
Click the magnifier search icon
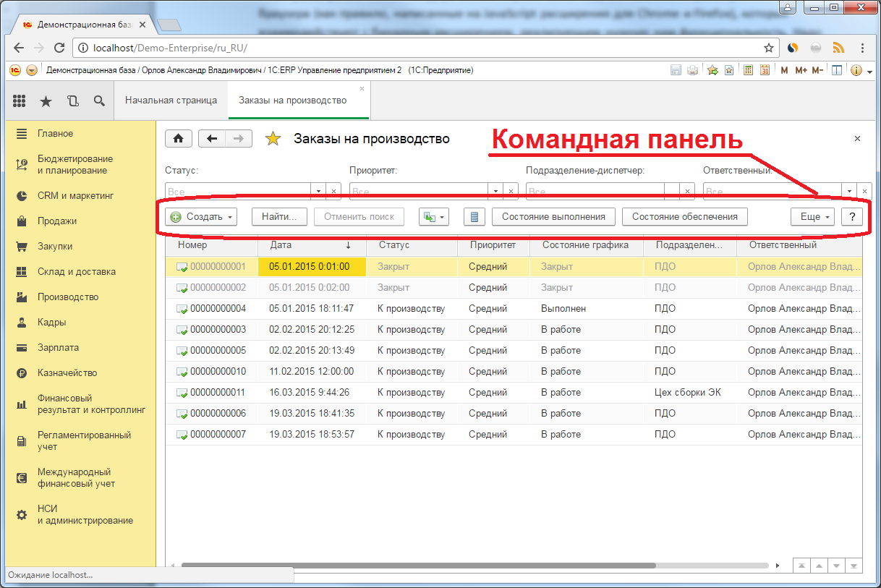point(99,101)
